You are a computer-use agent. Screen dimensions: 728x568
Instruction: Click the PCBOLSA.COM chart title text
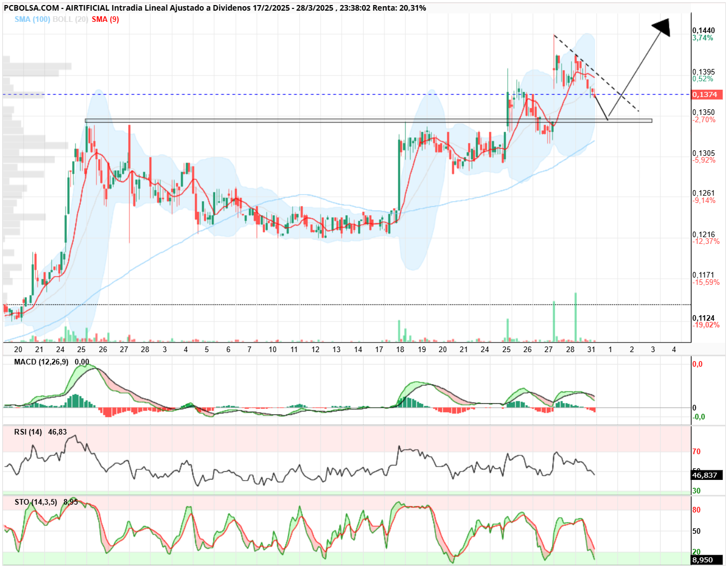(x=31, y=8)
